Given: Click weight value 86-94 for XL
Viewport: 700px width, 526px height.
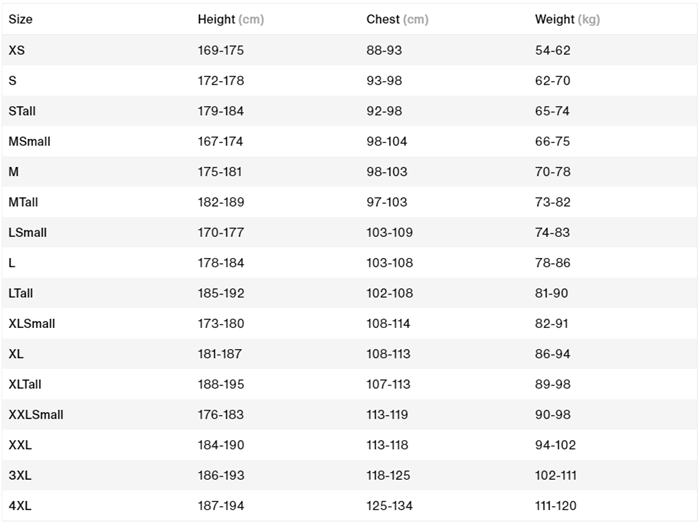Looking at the screenshot, I should point(553,354).
